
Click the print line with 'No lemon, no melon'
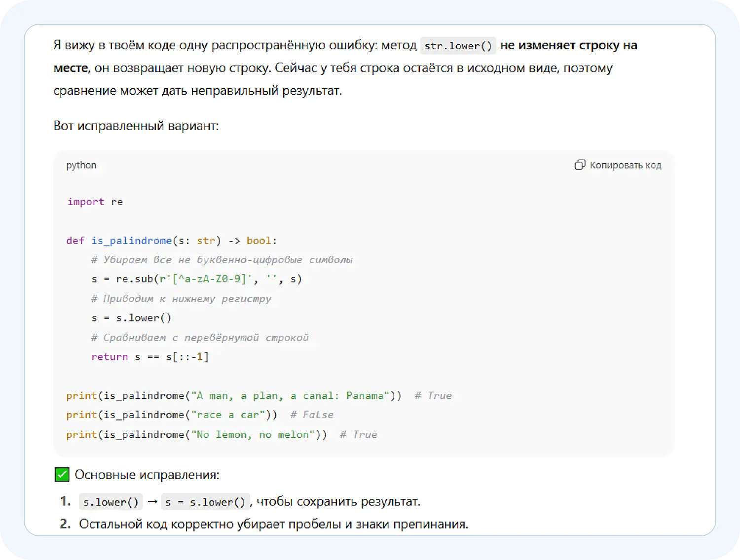point(222,435)
